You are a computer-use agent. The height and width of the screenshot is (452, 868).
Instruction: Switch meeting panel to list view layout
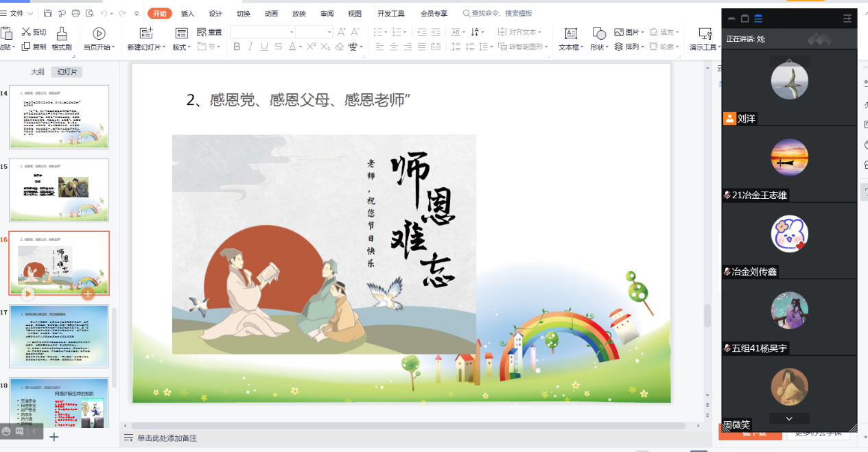758,19
